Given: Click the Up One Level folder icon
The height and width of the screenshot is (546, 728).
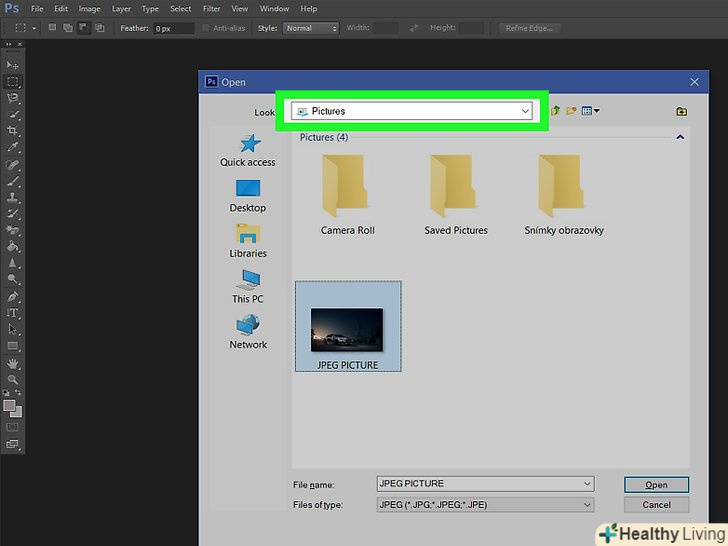Looking at the screenshot, I should point(555,111).
